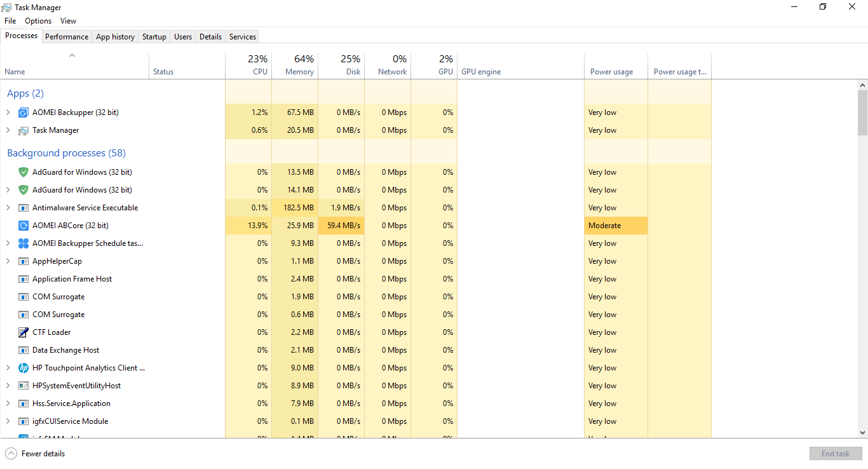
Task: Click the AOMEI Backupper Schedule task icon
Action: point(24,243)
